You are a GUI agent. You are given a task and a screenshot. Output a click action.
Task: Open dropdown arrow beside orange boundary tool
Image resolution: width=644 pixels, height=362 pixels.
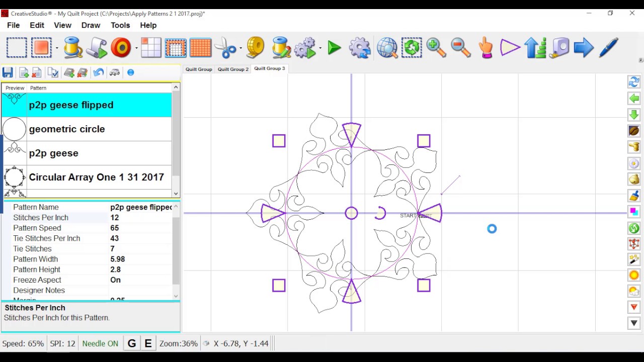(56, 49)
